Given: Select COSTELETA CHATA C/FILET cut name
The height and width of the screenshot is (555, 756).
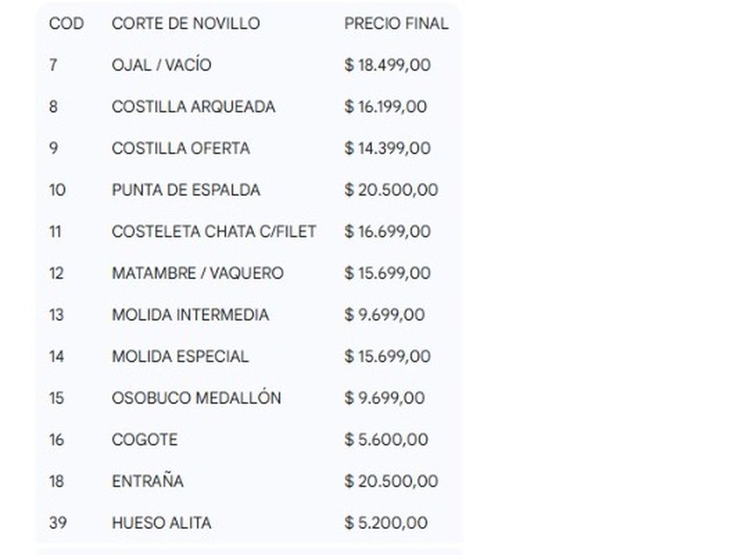Looking at the screenshot, I should pos(214,232).
